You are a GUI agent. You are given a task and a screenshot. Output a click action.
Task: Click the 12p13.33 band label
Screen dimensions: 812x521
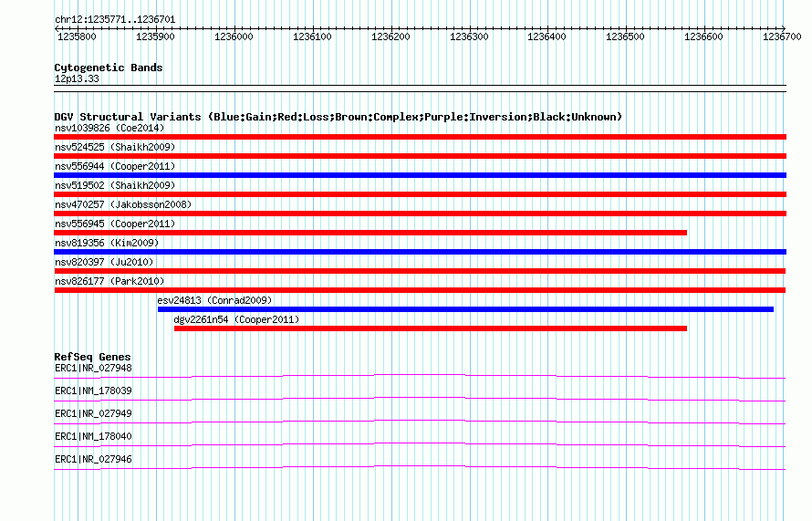(77, 78)
